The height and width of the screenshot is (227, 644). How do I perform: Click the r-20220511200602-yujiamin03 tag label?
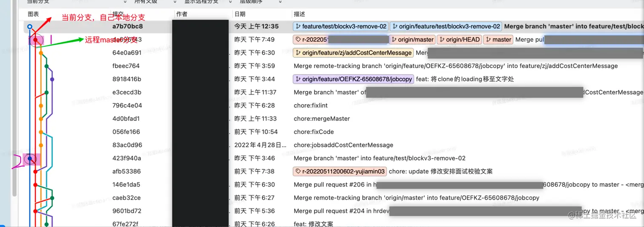click(340, 171)
